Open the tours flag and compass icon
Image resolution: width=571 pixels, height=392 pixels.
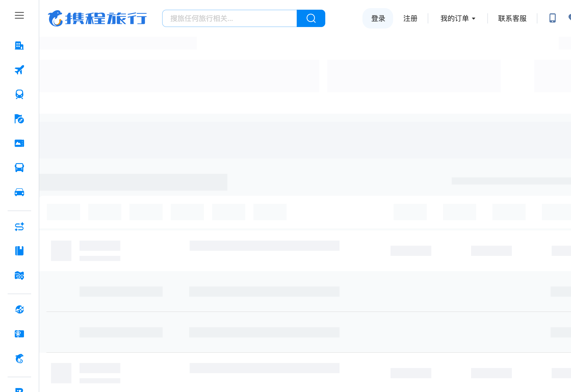[x=19, y=119]
